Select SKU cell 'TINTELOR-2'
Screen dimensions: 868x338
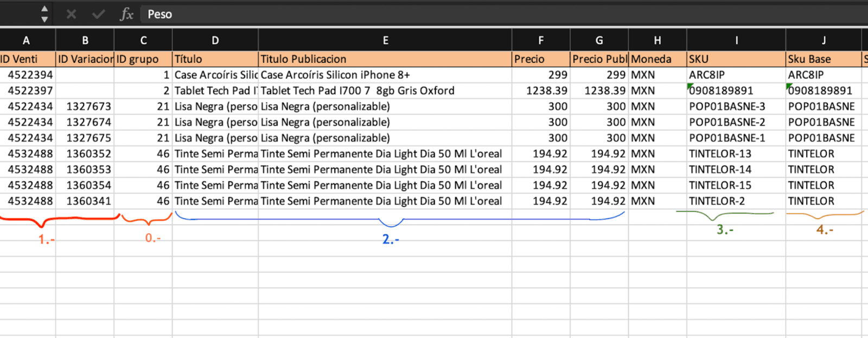736,201
